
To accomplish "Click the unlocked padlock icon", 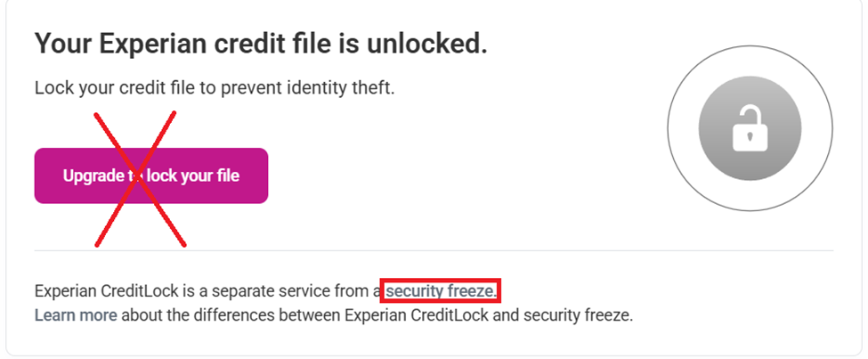I will pos(750,130).
